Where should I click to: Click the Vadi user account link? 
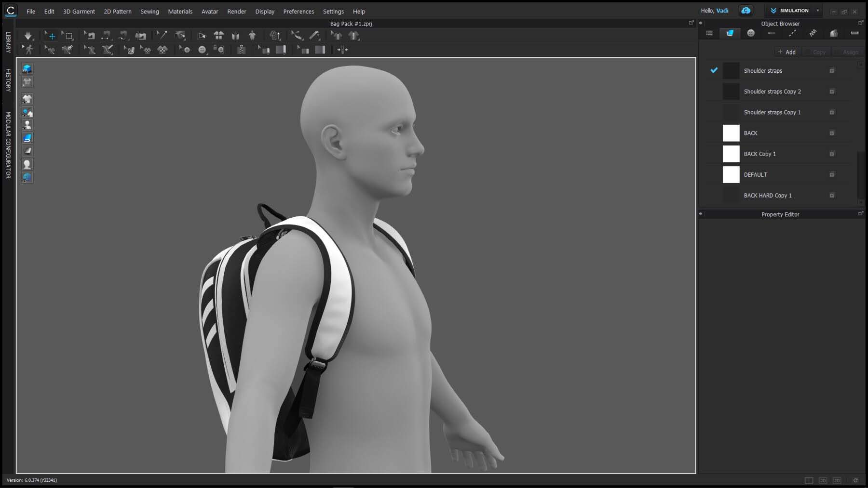[x=722, y=11]
